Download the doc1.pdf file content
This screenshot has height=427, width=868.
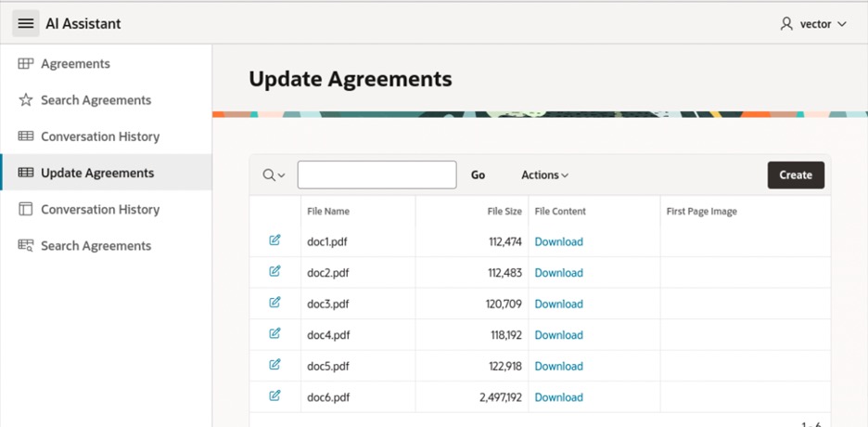558,242
